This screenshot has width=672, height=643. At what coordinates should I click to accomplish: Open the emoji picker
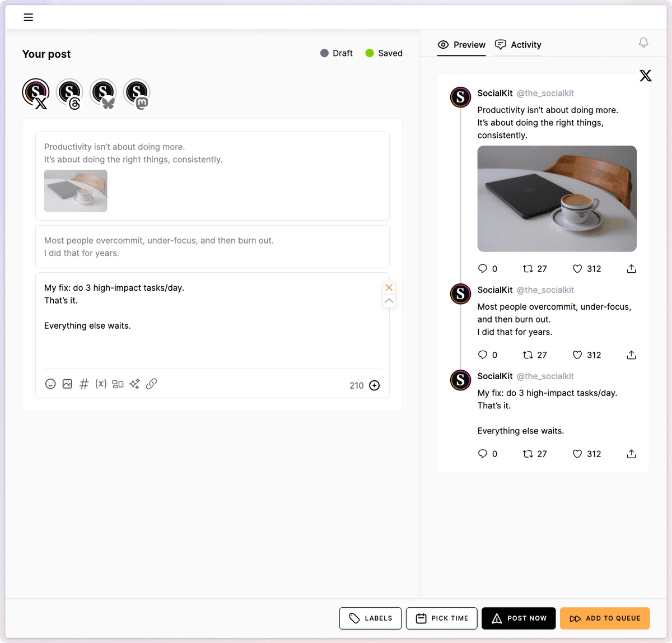click(50, 384)
